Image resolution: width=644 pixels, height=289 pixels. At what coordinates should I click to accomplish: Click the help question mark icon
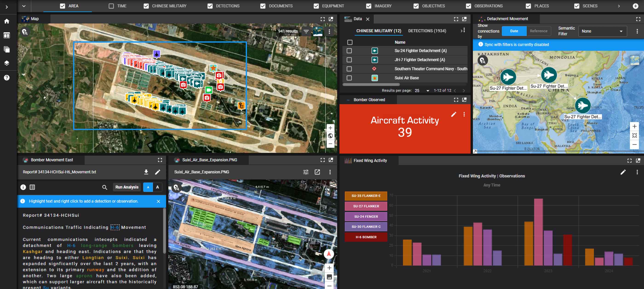pyautogui.click(x=7, y=78)
